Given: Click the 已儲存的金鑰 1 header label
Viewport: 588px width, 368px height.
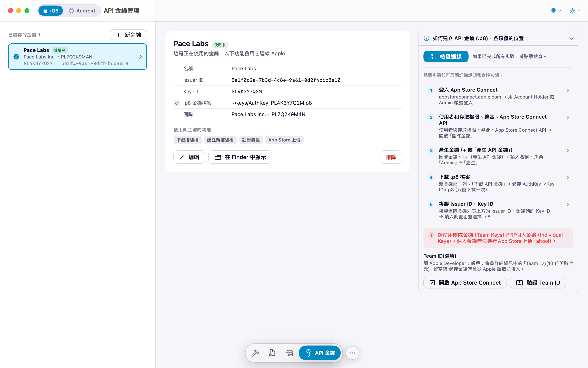Looking at the screenshot, I should click(24, 35).
